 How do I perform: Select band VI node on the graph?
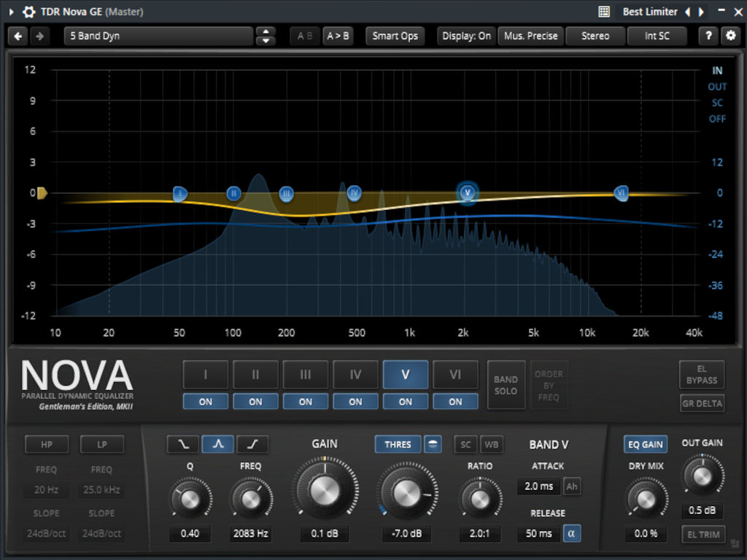click(621, 192)
